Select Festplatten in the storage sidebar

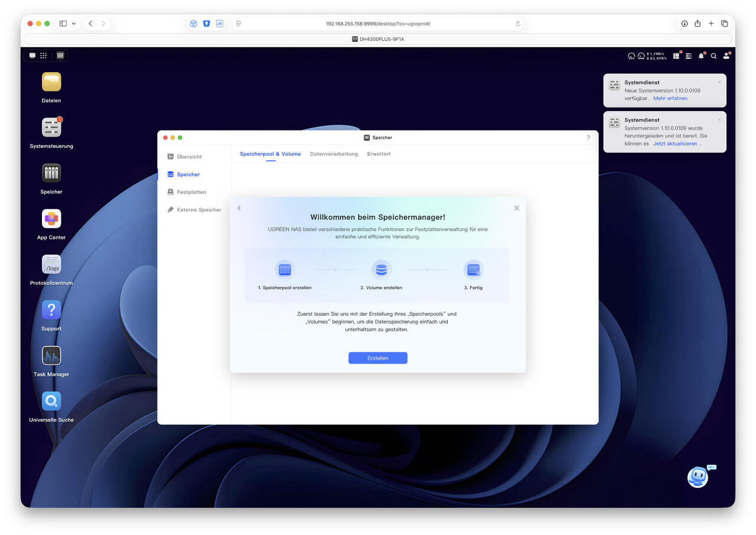pyautogui.click(x=191, y=192)
